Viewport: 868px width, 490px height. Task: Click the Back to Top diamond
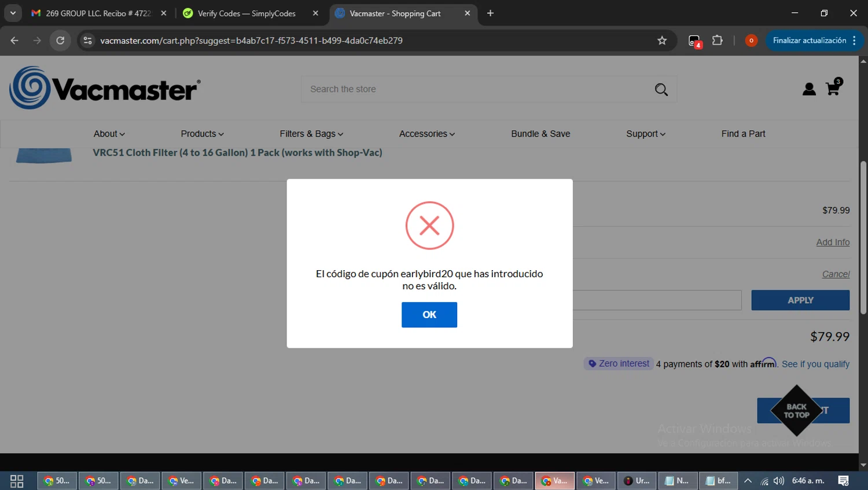(796, 411)
